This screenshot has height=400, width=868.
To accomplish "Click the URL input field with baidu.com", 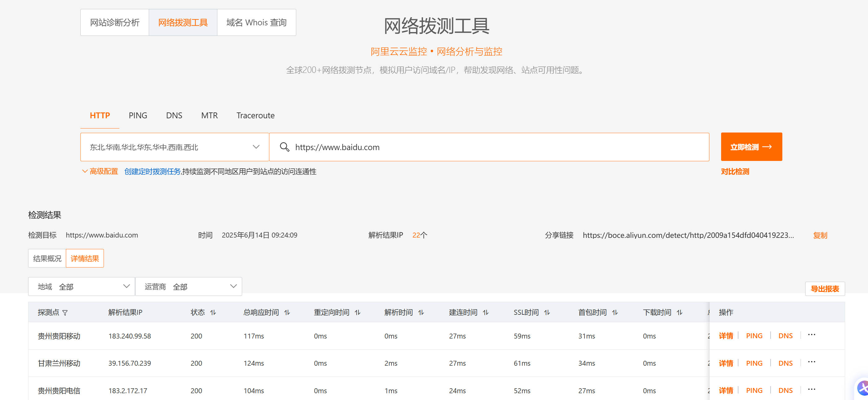I will click(x=489, y=147).
